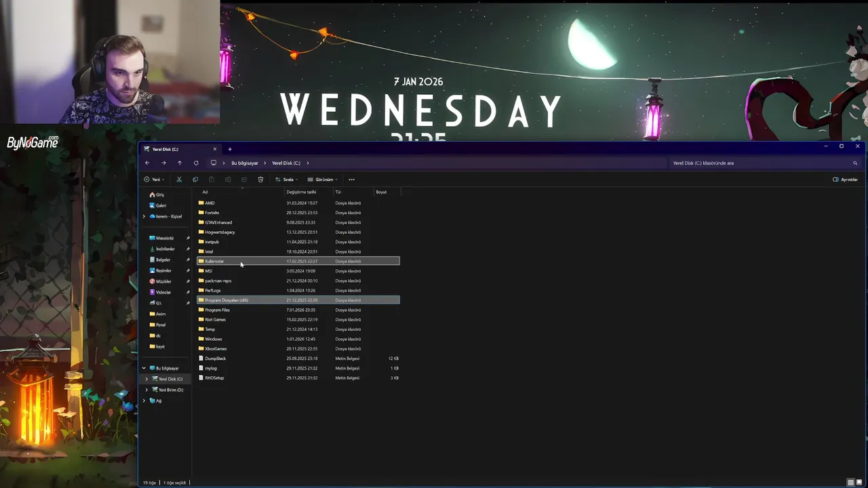Open the Görünüm view dropdown
The height and width of the screenshot is (488, 868).
click(x=322, y=180)
